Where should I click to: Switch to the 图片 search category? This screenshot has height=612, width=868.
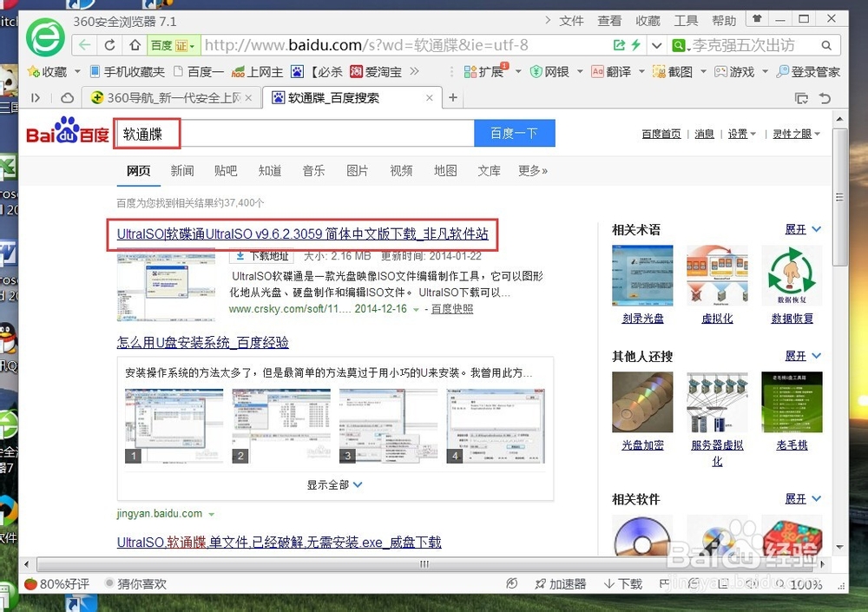click(x=357, y=171)
